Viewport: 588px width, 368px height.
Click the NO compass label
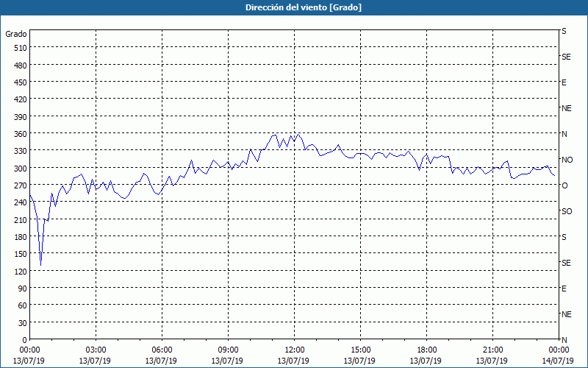click(x=567, y=160)
